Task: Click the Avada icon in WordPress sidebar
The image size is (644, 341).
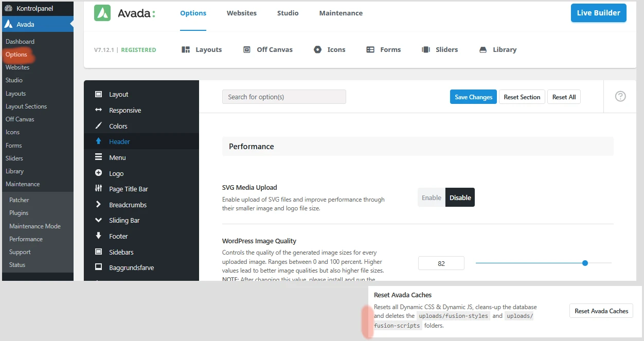Action: click(x=8, y=24)
